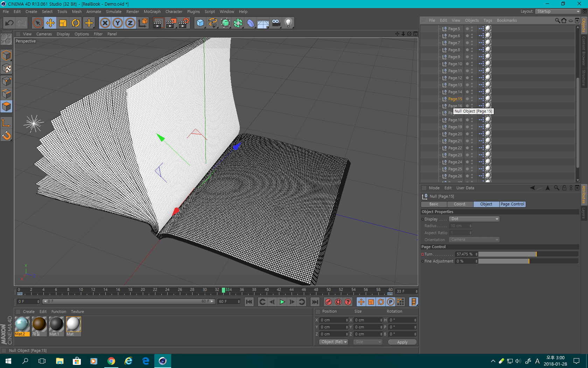The height and width of the screenshot is (368, 588).
Task: Select the Live Selection tool
Action: 37,23
